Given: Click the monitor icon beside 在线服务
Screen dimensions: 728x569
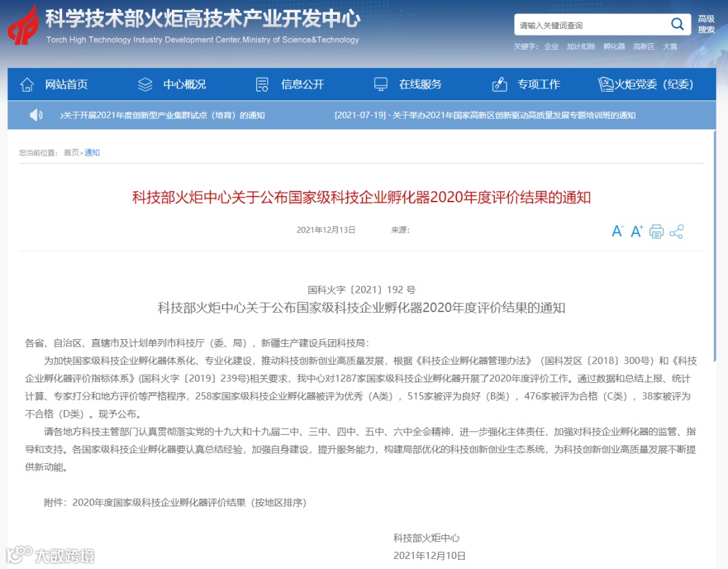Looking at the screenshot, I should coord(381,84).
